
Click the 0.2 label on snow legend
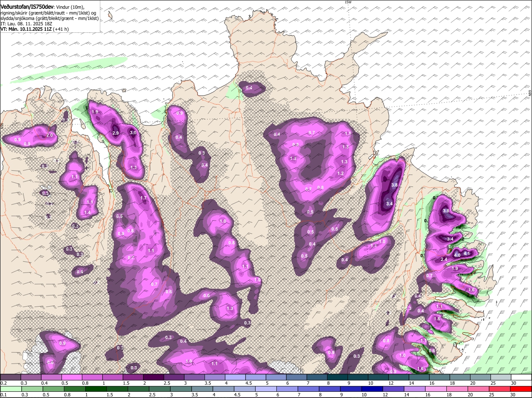tap(3, 383)
